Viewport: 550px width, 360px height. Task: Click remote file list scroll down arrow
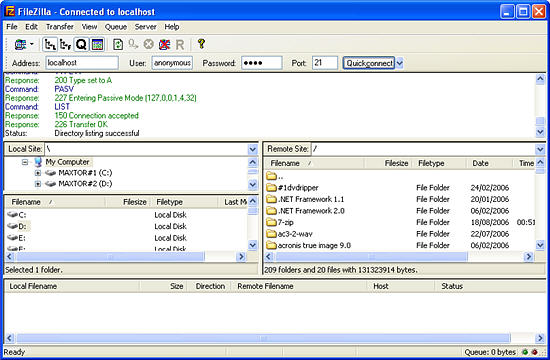click(541, 245)
